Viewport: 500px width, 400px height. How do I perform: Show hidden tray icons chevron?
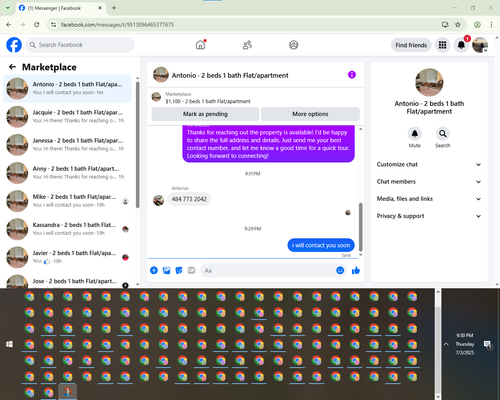(446, 344)
